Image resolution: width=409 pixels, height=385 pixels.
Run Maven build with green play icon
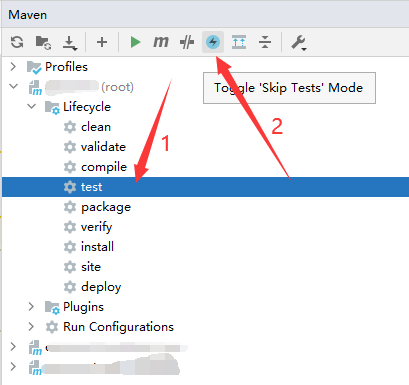coord(135,42)
